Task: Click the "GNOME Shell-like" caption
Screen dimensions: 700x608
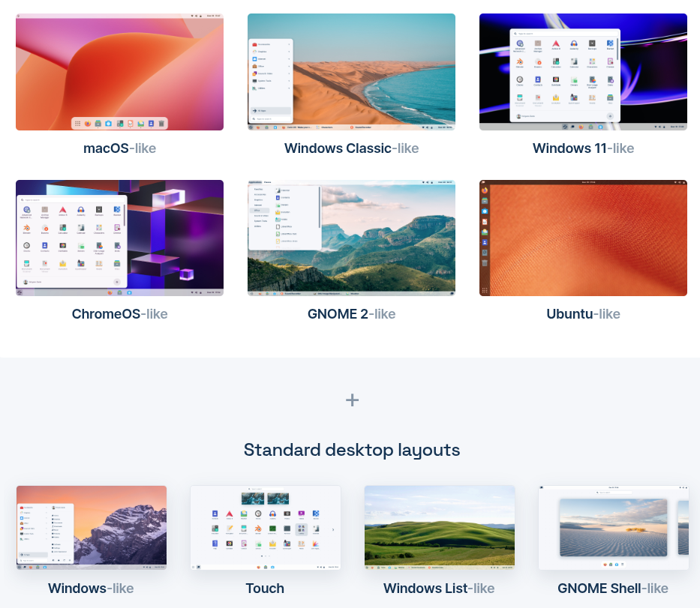Action: [613, 589]
